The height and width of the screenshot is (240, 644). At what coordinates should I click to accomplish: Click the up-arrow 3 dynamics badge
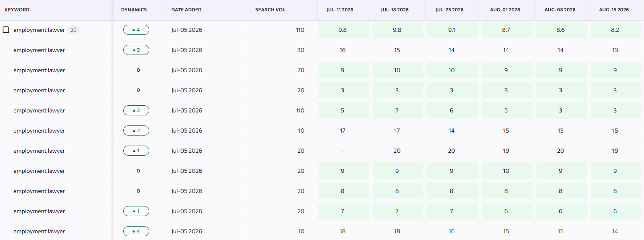(136, 50)
